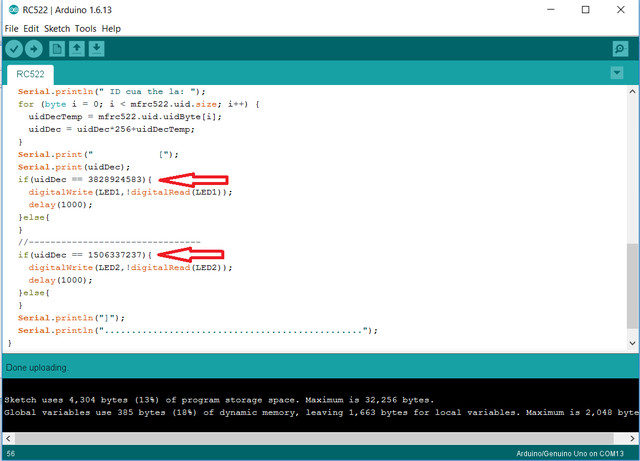Open the File menu
This screenshot has height=461, width=640.
click(x=13, y=28)
